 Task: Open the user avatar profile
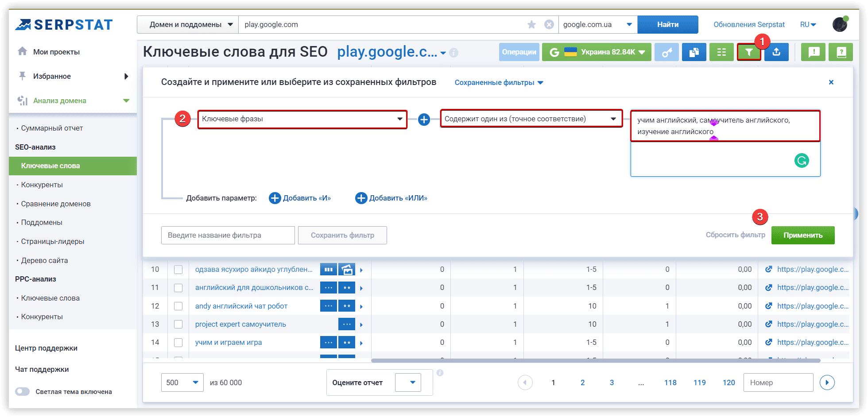coord(840,24)
